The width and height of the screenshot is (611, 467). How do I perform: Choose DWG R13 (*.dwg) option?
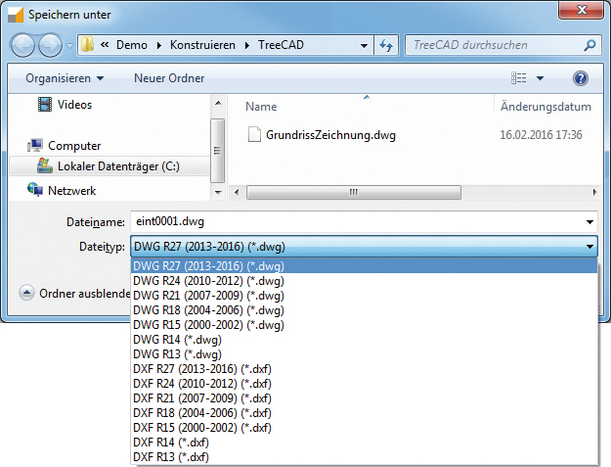pyautogui.click(x=364, y=354)
